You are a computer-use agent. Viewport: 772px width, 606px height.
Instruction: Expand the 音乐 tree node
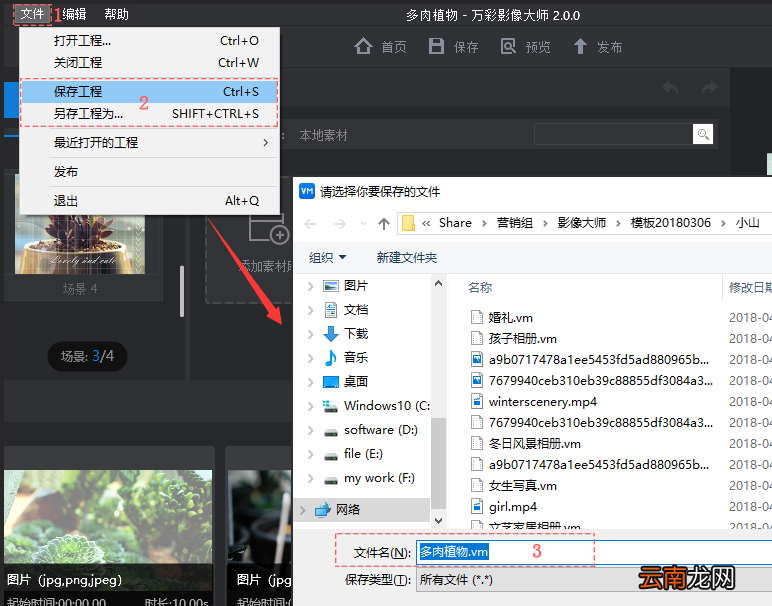point(310,358)
